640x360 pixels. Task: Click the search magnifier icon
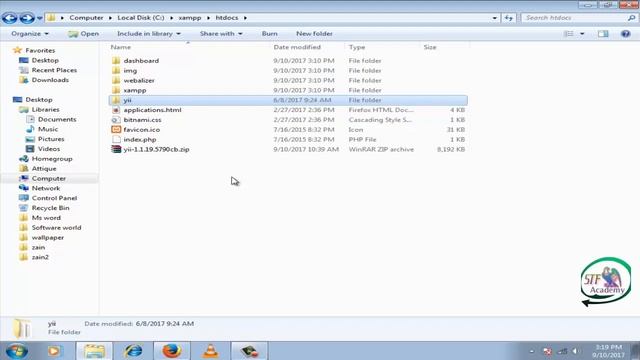coord(631,18)
